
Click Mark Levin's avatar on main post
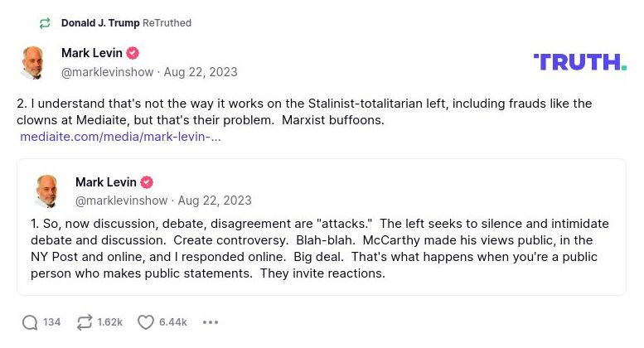coord(34,63)
